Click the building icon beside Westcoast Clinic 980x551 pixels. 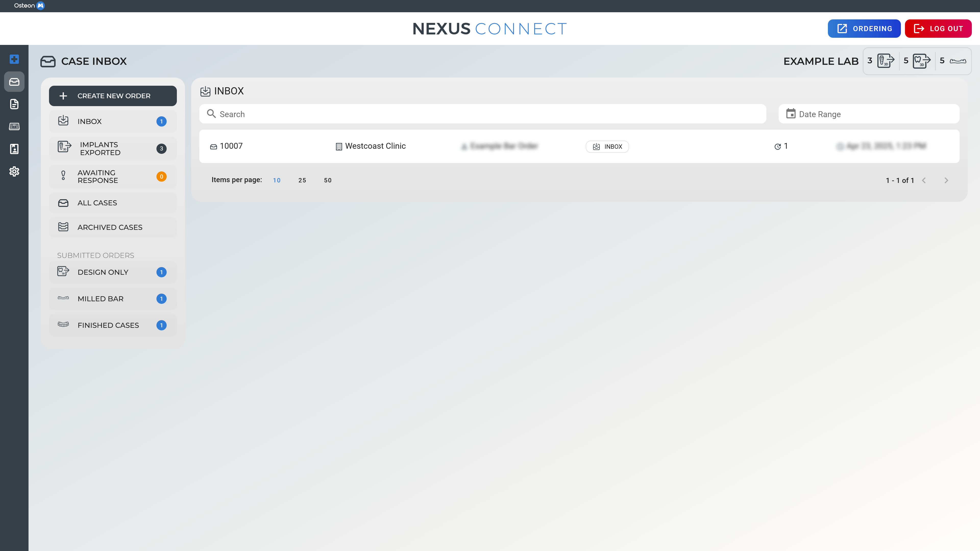click(x=339, y=146)
